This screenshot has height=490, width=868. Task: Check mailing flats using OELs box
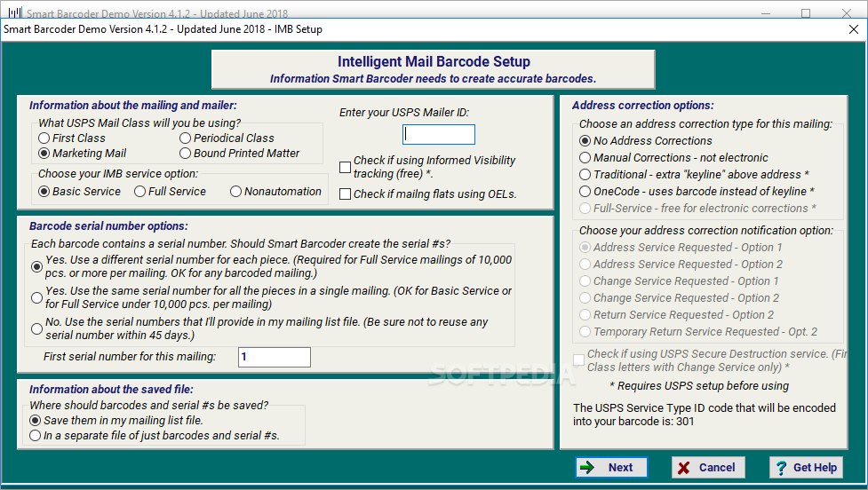point(345,194)
